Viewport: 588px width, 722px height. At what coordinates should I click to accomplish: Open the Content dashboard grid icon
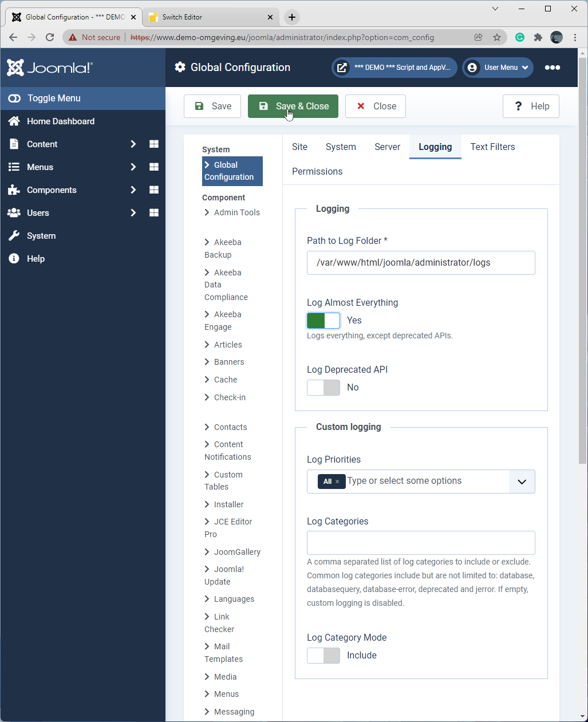154,144
